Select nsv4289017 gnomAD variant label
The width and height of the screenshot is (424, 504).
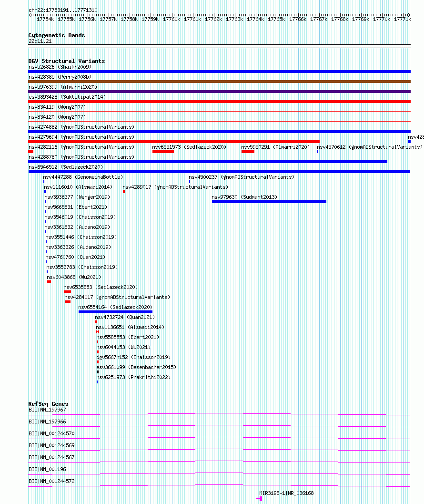point(175,187)
